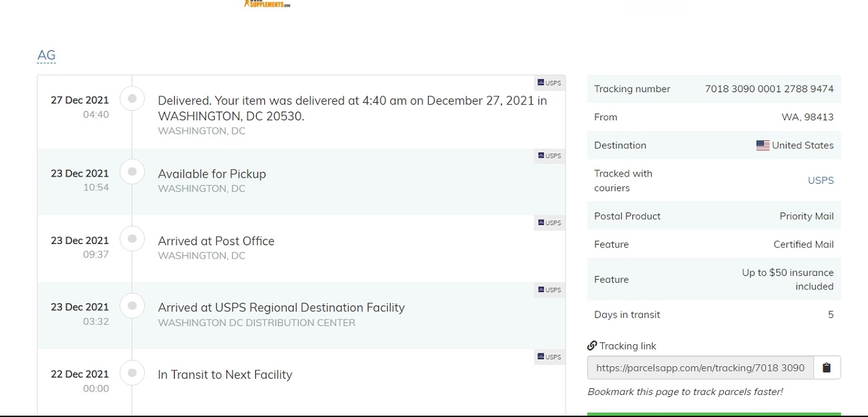Click the green button below bookmark note
The image size is (868, 417).
tap(714, 414)
